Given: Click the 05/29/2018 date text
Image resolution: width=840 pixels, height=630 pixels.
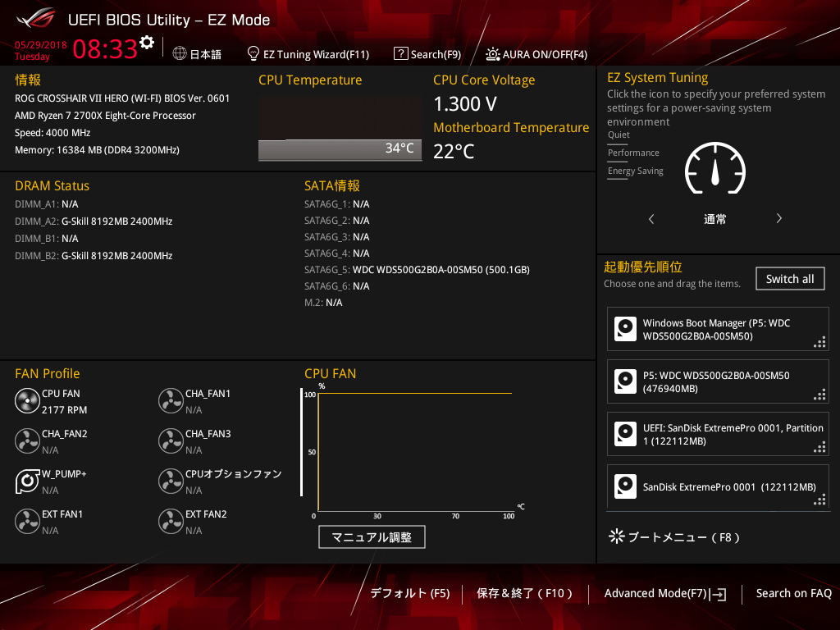Looking at the screenshot, I should [41, 45].
